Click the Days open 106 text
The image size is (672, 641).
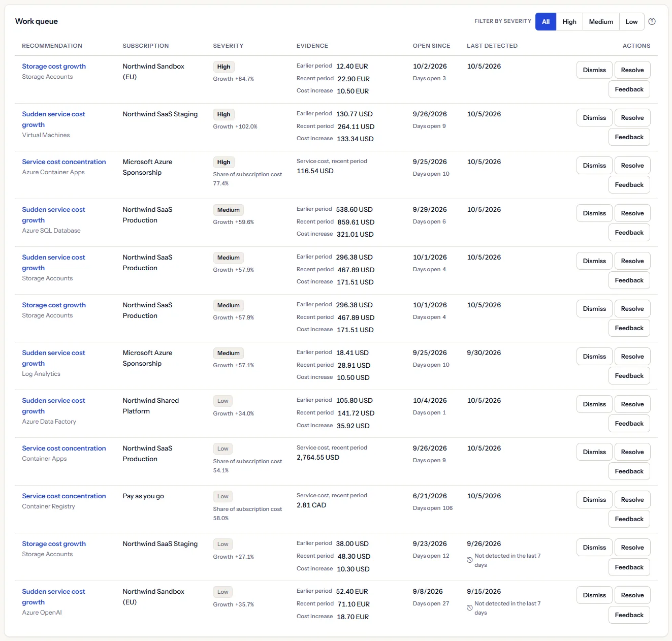pos(433,508)
